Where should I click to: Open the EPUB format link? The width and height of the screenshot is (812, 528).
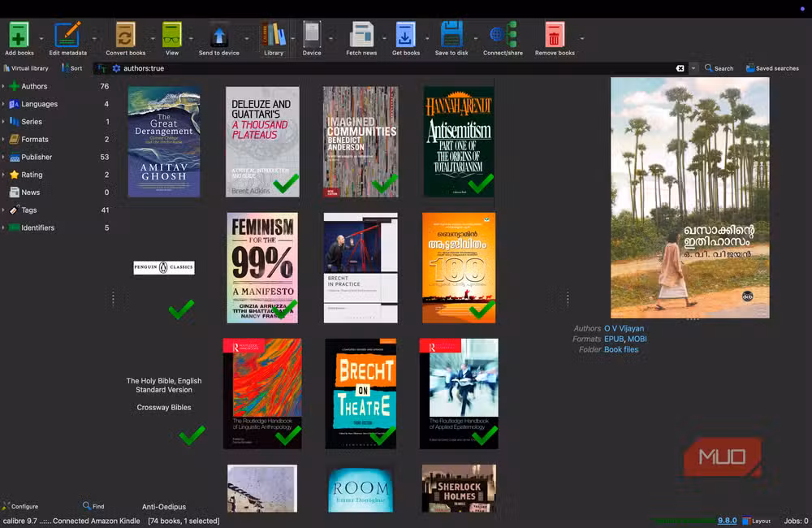click(x=614, y=339)
